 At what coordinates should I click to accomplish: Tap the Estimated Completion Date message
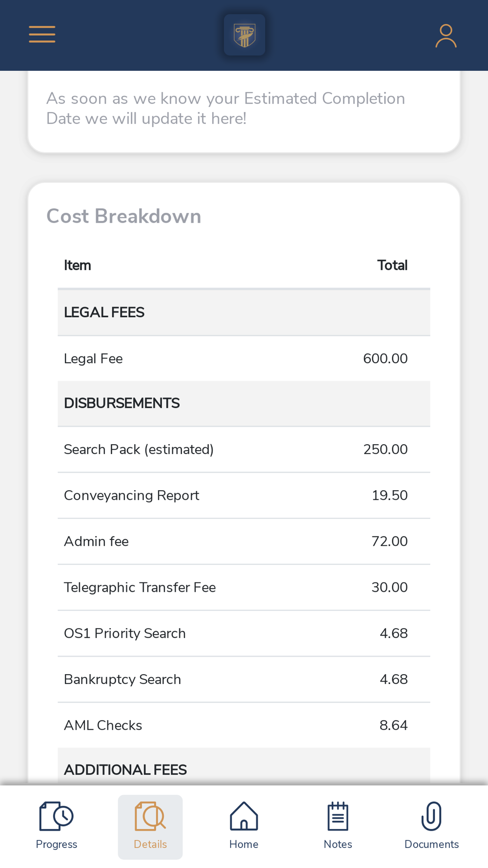coord(225,108)
